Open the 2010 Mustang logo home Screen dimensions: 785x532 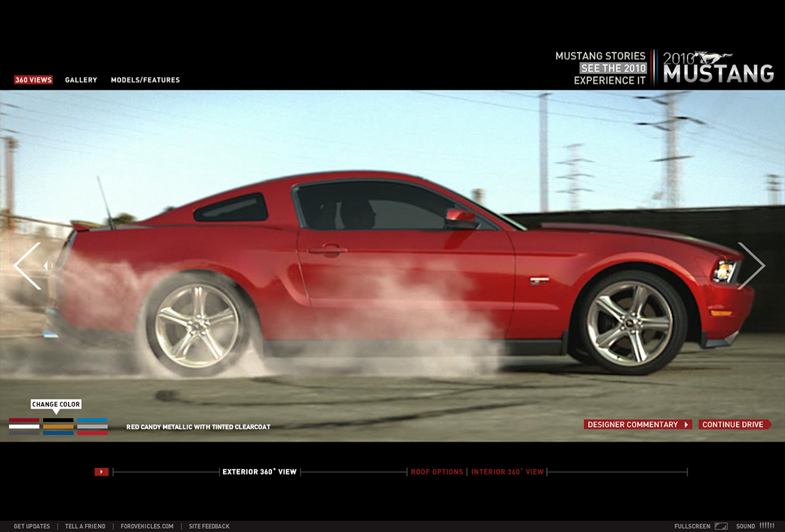coord(718,67)
